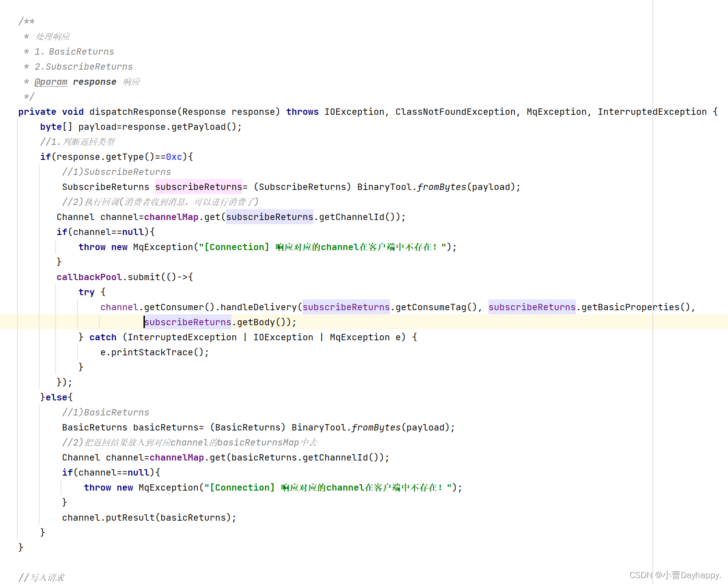Click InterruptedException in the method signature

652,112
